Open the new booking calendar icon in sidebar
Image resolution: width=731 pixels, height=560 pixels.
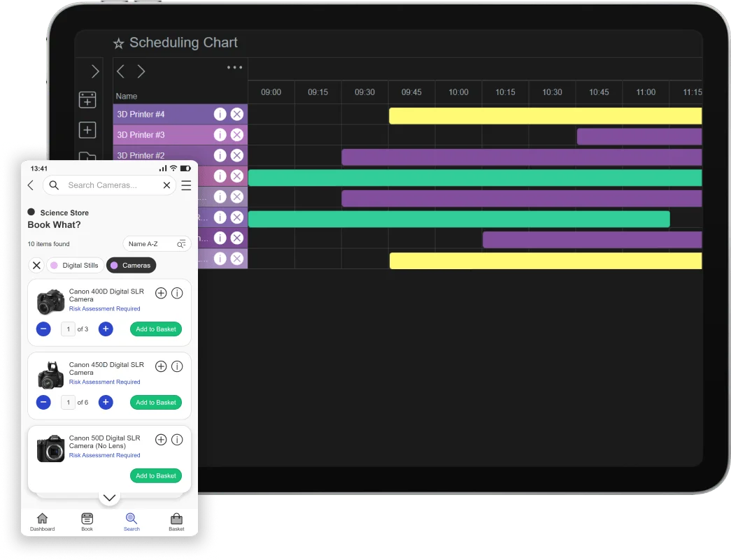point(87,100)
